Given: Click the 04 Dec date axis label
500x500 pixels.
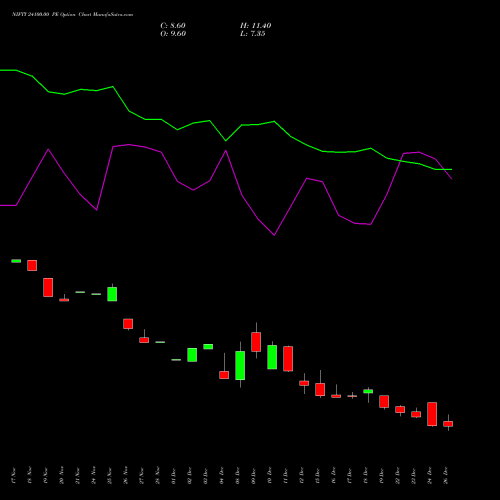Looking at the screenshot, I should pyautogui.click(x=222, y=475).
